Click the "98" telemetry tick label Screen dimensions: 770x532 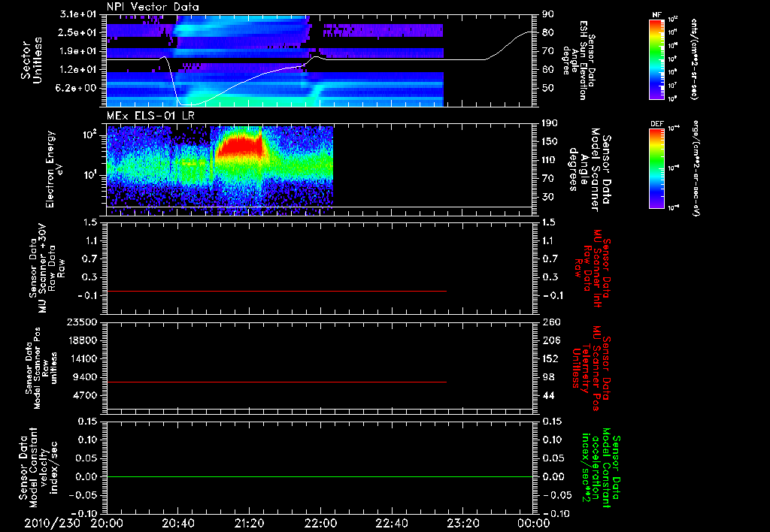tap(548, 377)
